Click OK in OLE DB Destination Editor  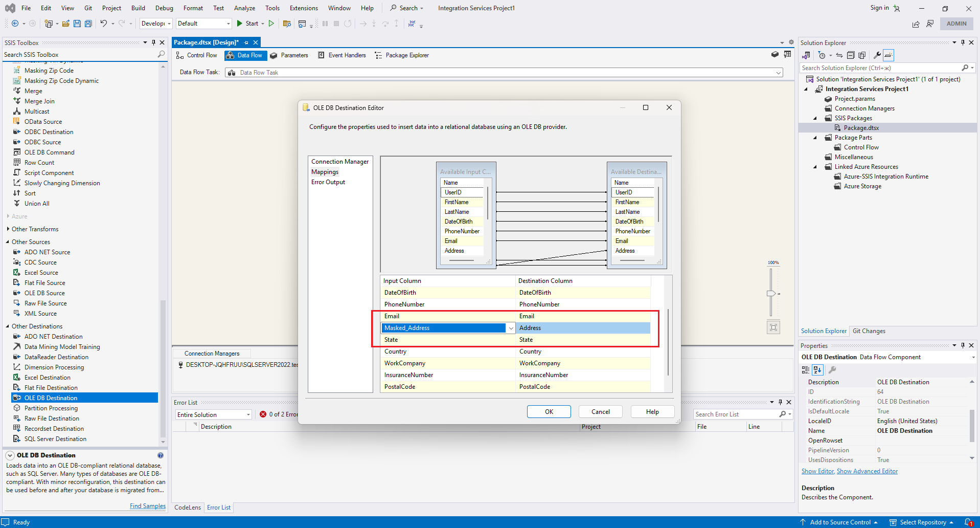point(549,412)
